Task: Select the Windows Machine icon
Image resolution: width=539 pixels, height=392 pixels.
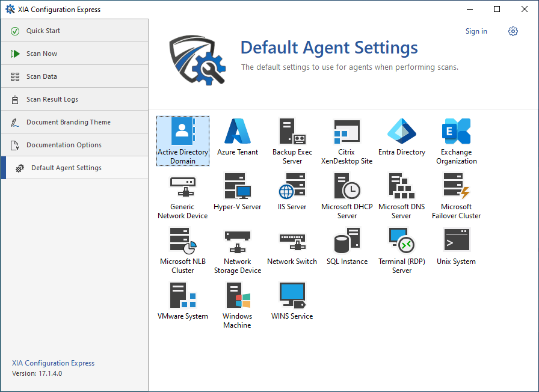Action: 238,296
